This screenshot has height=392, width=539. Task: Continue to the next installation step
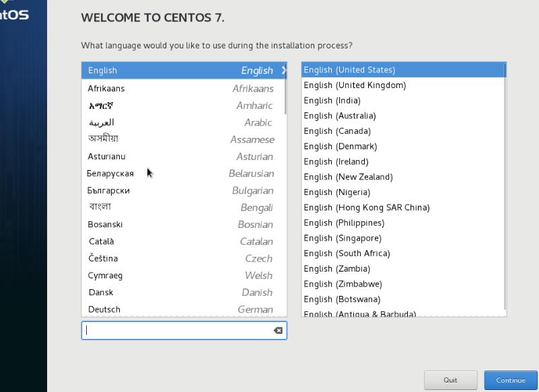point(511,380)
